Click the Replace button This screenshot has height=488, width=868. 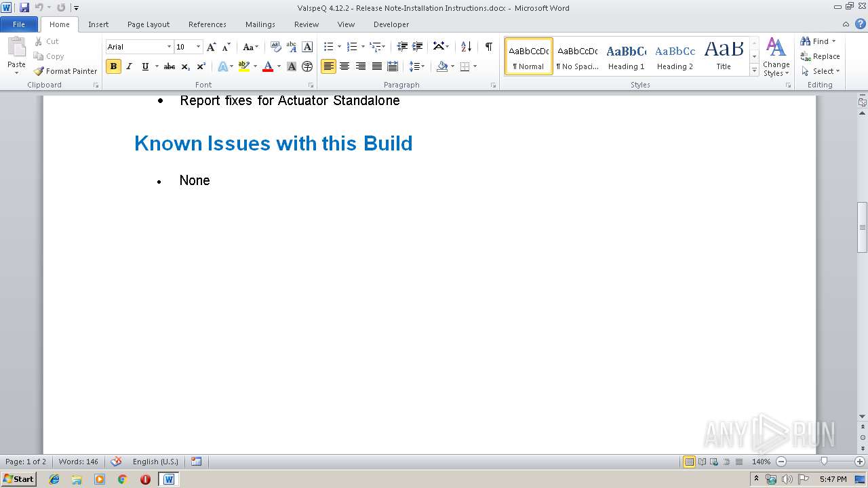(x=820, y=56)
